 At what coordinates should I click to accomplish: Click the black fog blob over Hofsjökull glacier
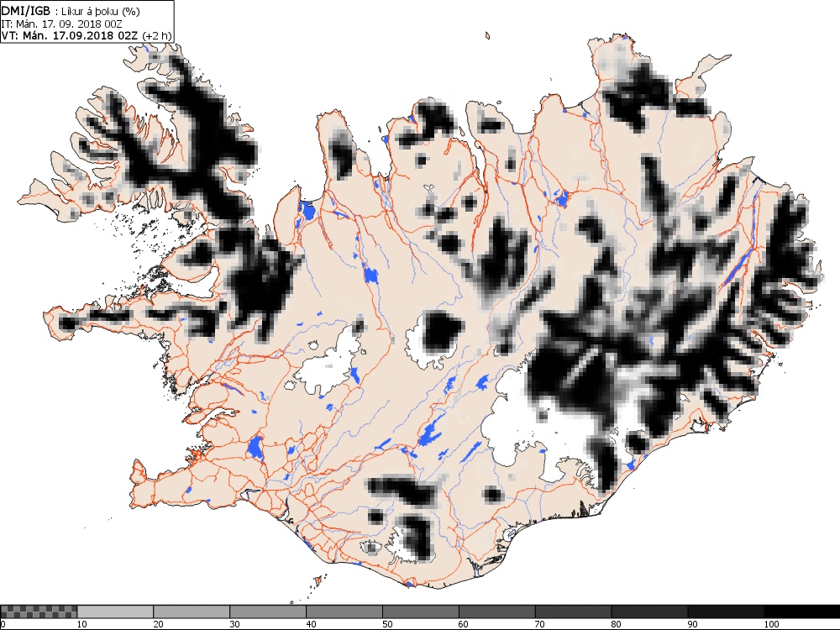443,332
